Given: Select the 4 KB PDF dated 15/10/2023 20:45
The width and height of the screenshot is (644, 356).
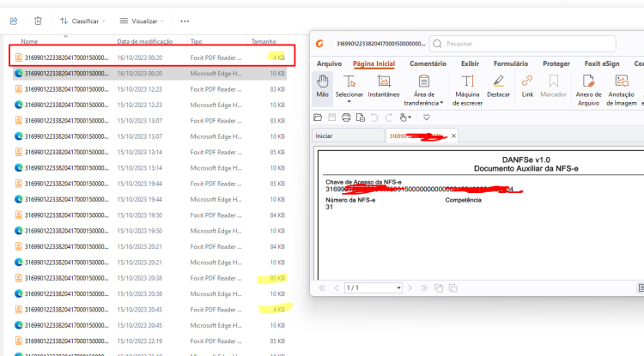Looking at the screenshot, I should (149, 310).
